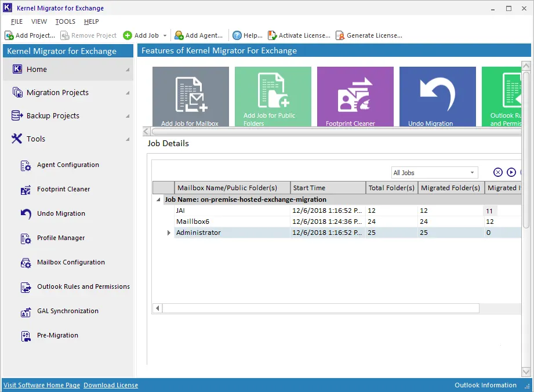Click the Download License link
This screenshot has height=392, width=534.
111,385
